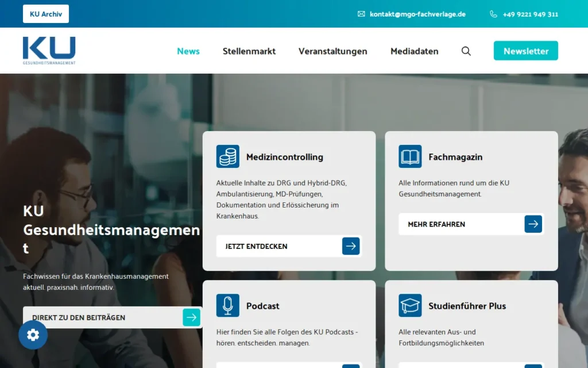Image resolution: width=588 pixels, height=368 pixels.
Task: Click Direkt zu den Beiträgen button
Action: pos(113,317)
